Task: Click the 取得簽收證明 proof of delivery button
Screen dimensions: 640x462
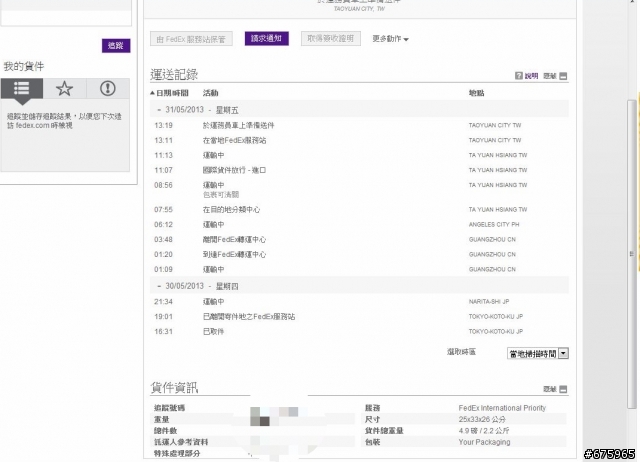Action: point(331,39)
